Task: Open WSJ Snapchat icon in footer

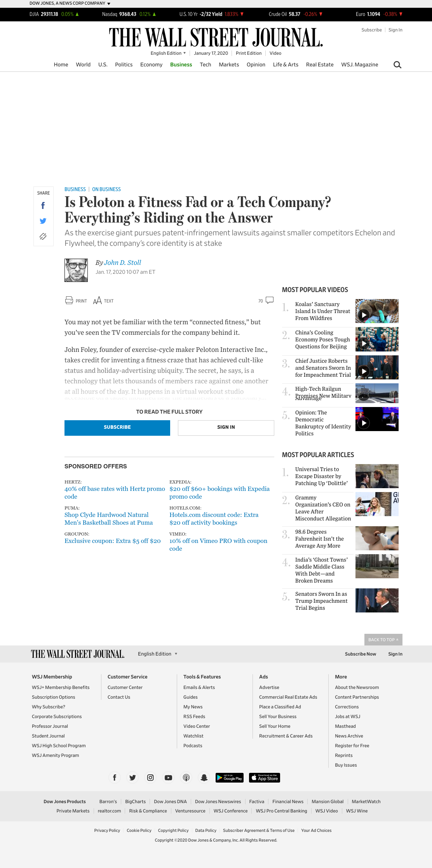Action: tap(204, 778)
